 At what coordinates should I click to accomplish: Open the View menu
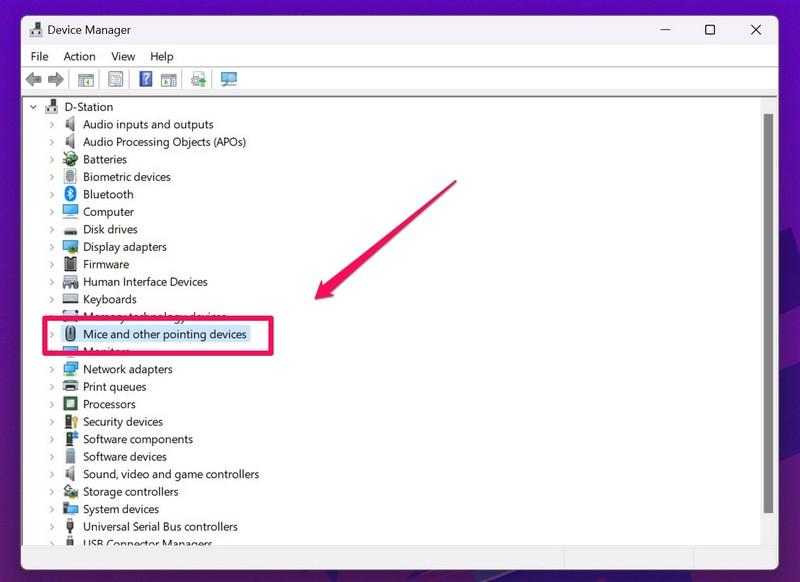pos(123,57)
